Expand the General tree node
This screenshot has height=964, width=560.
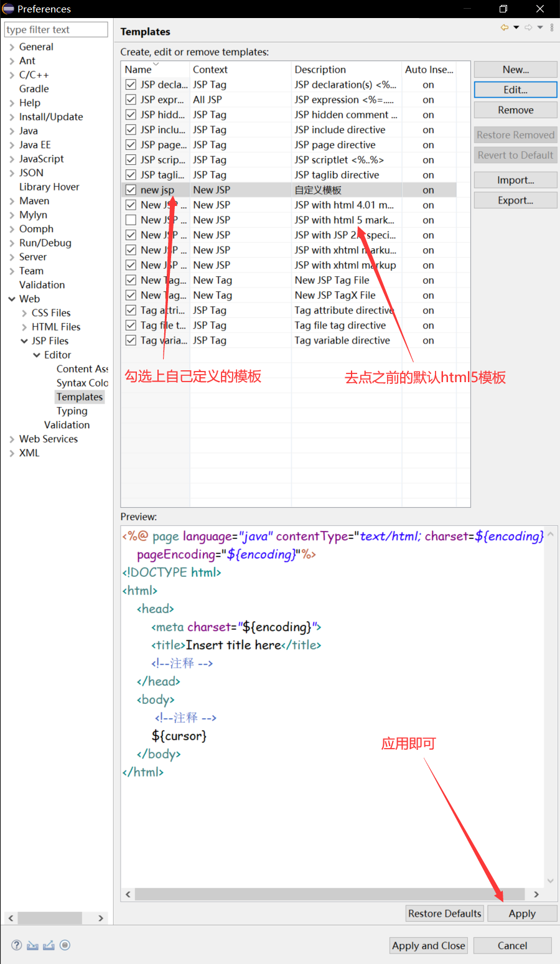[x=12, y=47]
